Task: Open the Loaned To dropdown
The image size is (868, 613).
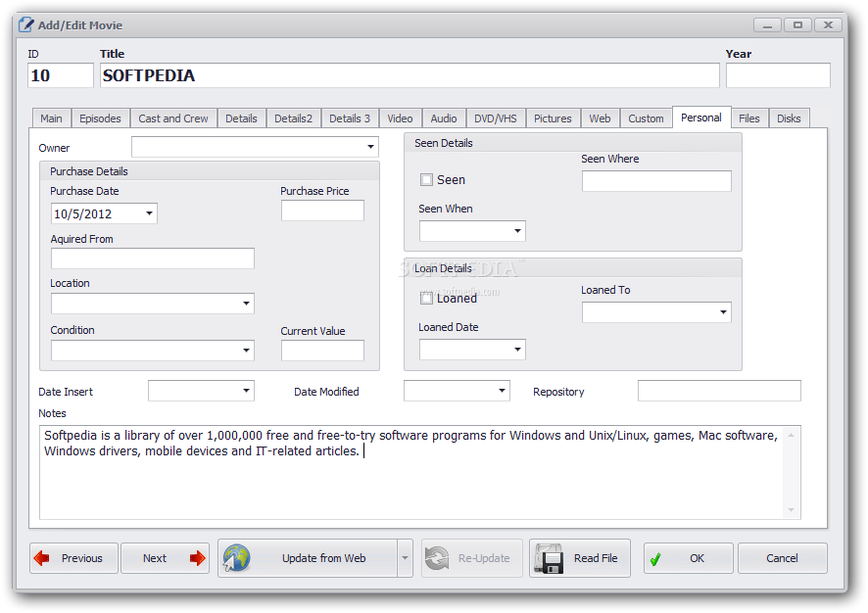Action: click(x=723, y=312)
